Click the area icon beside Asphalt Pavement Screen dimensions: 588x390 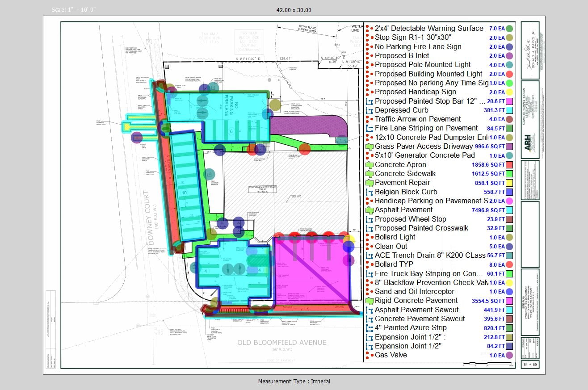369,210
